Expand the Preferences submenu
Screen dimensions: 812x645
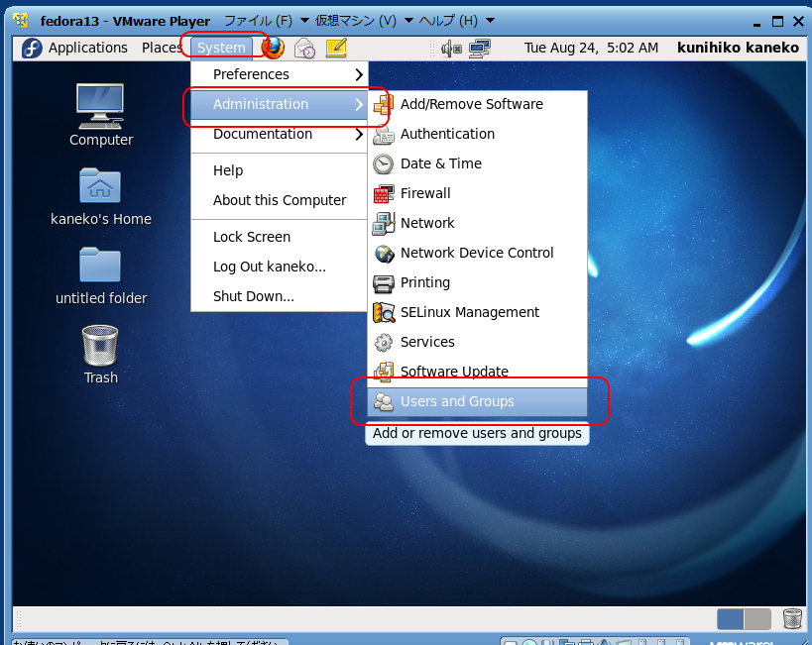[280, 74]
